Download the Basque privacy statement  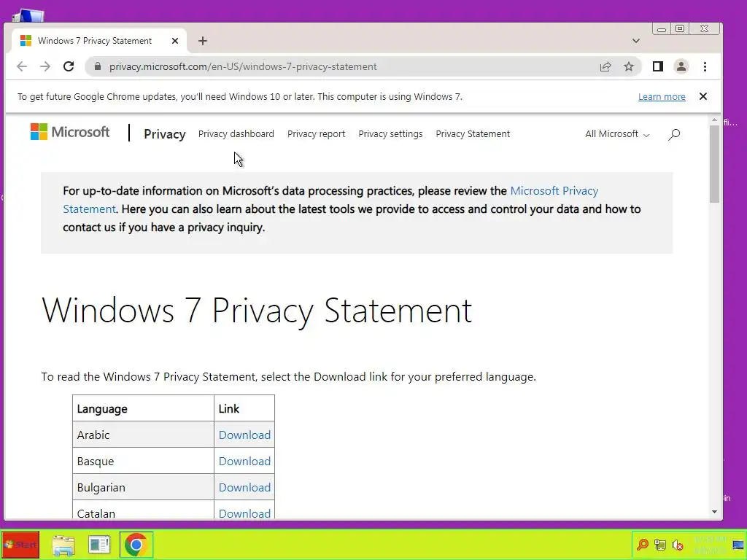point(244,461)
